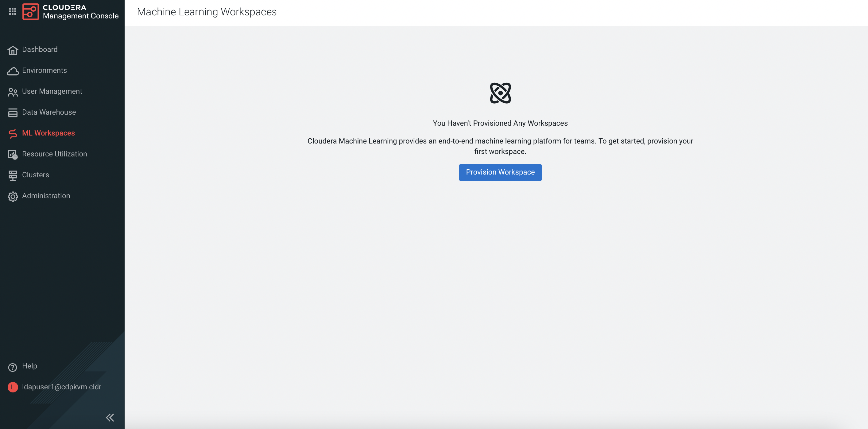Click the Data Warehouse icon

coord(13,113)
